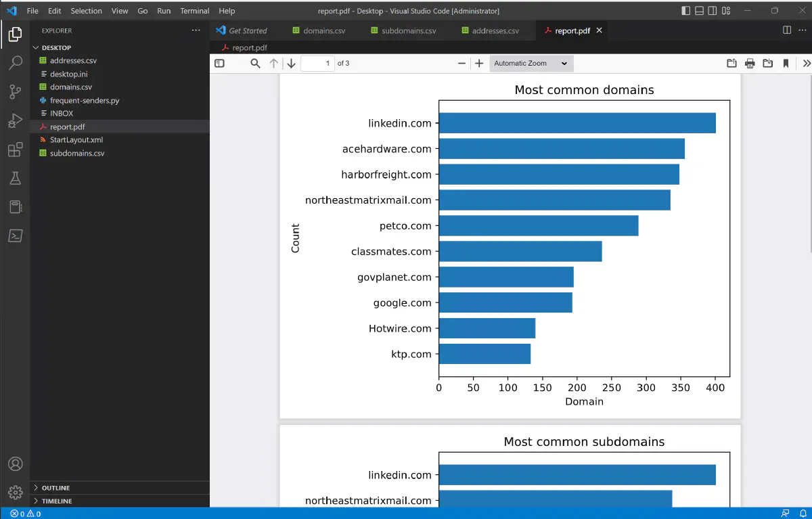Toggle the bottom Panel visibility
The width and height of the screenshot is (812, 519).
700,11
